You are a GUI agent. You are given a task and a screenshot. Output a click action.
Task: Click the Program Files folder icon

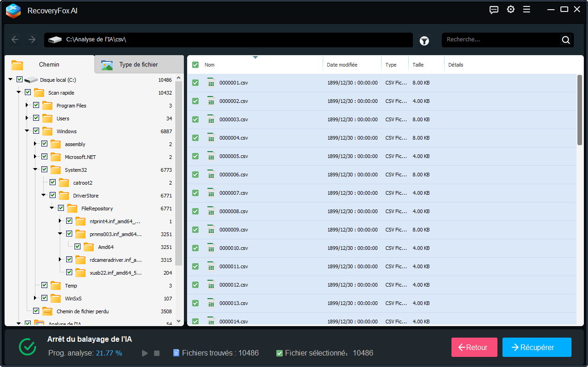[47, 106]
